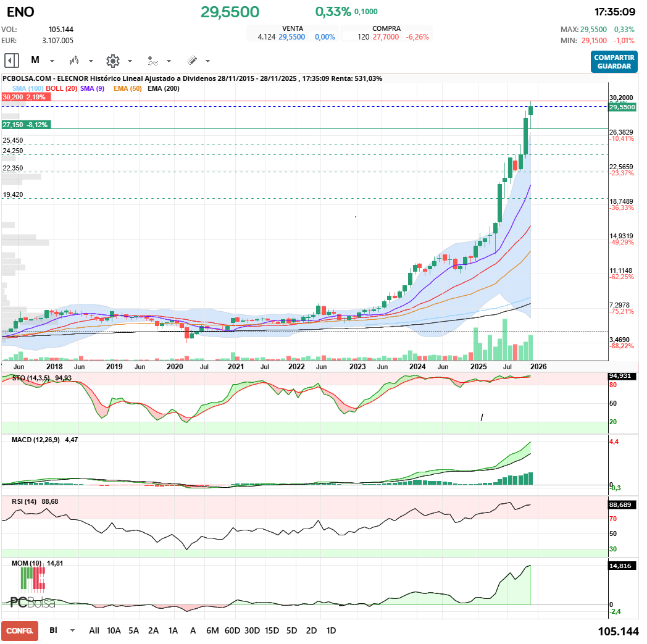Open the gear settings icon
This screenshot has width=647, height=644.
coord(112,61)
